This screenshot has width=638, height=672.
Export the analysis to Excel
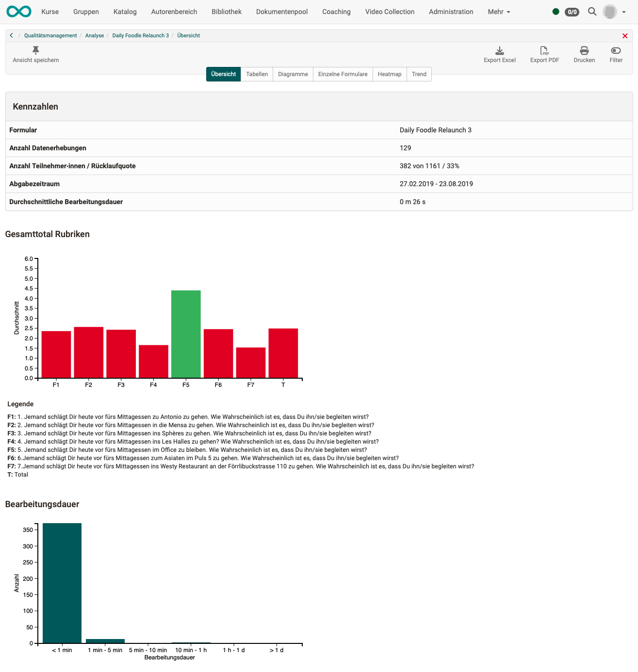499,54
